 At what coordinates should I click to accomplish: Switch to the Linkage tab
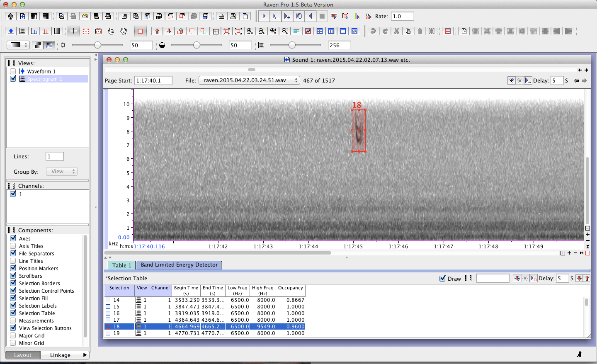[x=60, y=355]
